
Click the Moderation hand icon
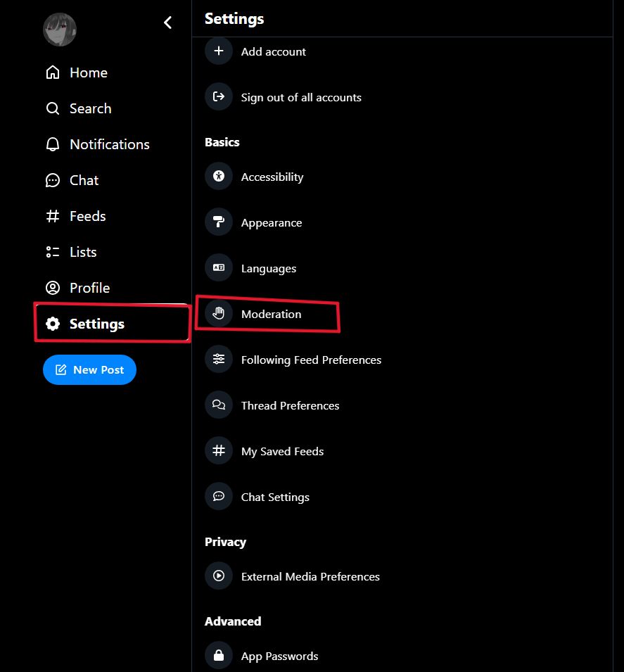(219, 314)
